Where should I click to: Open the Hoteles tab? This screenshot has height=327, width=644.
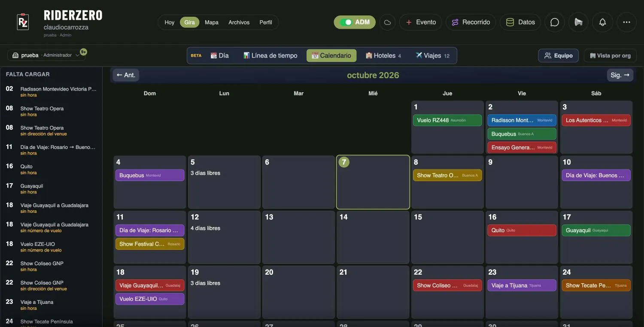coord(383,55)
